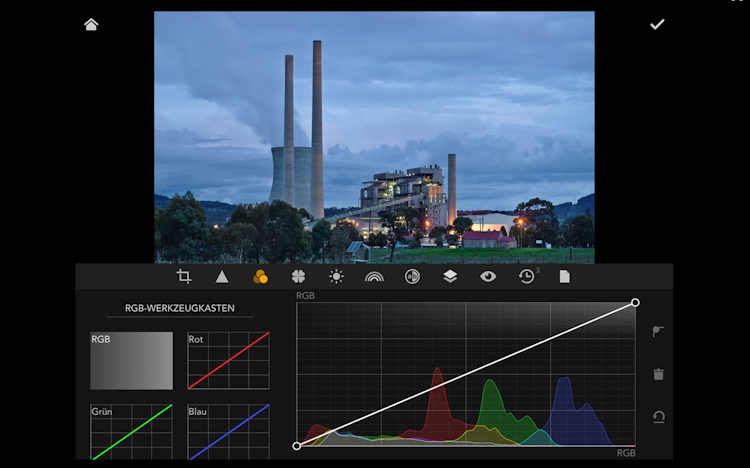Select the sharpen triangle tool

[222, 277]
